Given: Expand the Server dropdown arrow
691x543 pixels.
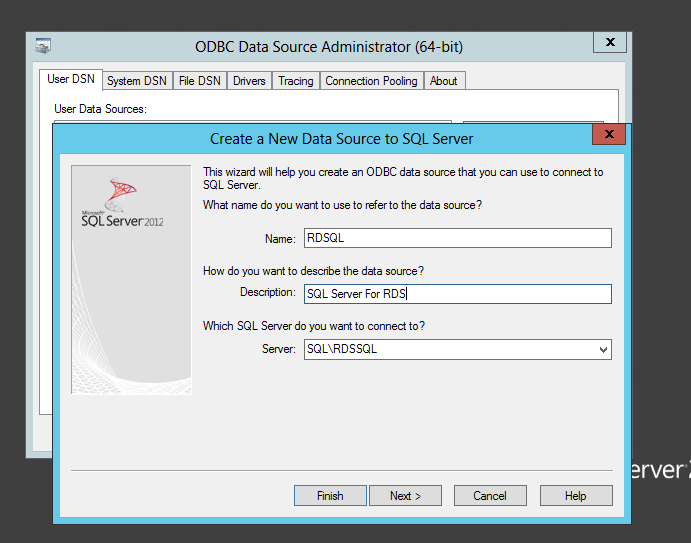Looking at the screenshot, I should tap(603, 350).
